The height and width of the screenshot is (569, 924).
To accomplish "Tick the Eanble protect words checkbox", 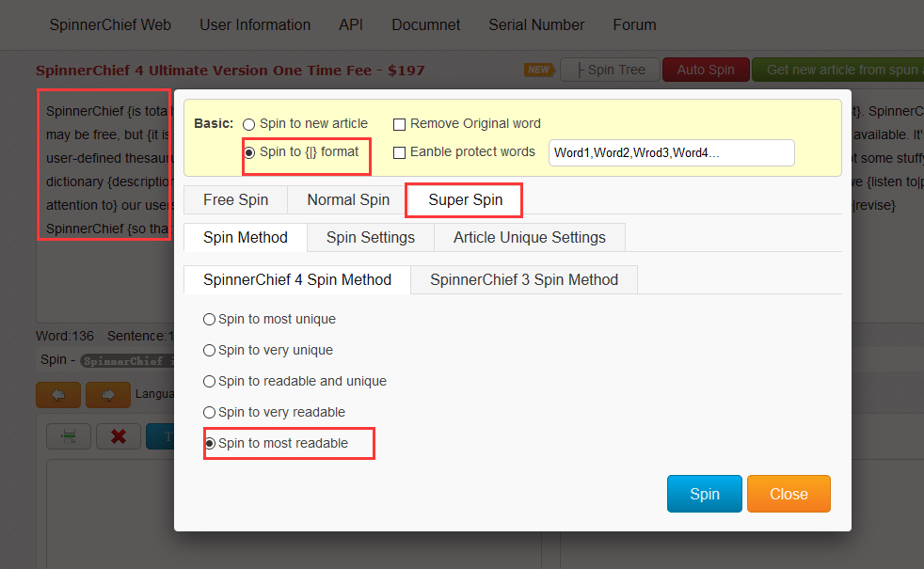I will pyautogui.click(x=399, y=152).
